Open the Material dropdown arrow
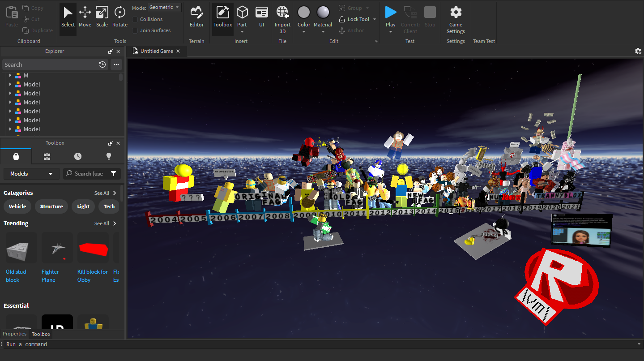 [x=323, y=32]
